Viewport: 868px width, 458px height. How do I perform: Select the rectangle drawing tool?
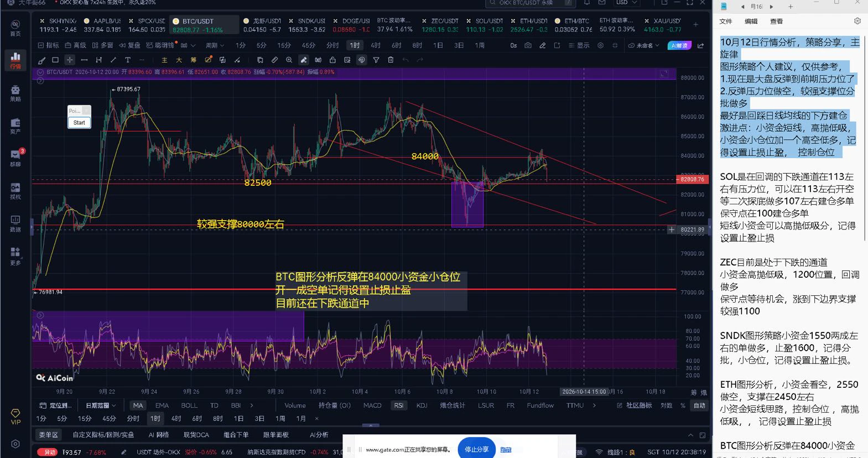point(55,60)
